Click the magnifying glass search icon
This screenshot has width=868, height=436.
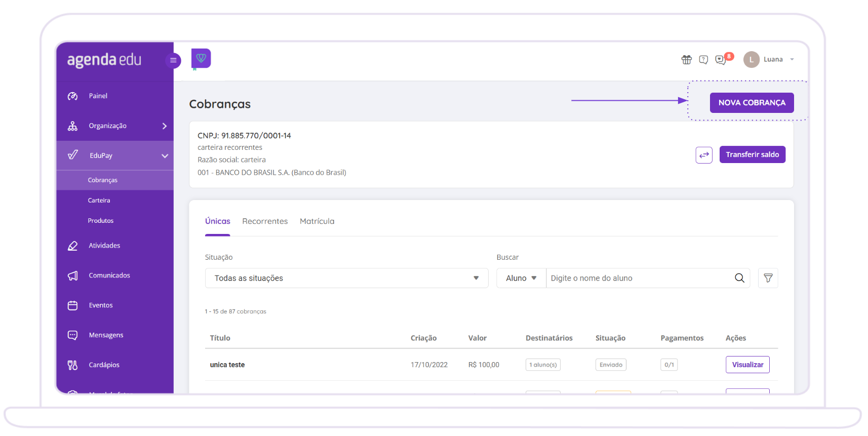(x=739, y=278)
